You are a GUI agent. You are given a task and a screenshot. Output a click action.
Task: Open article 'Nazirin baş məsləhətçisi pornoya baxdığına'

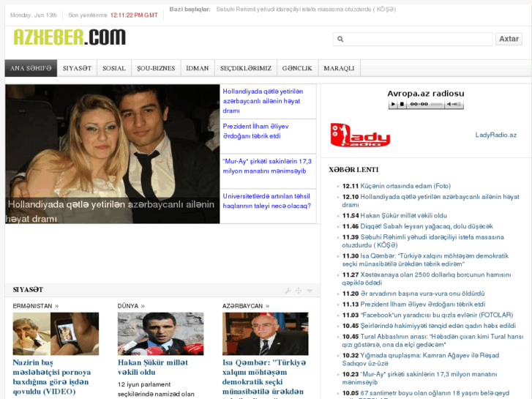tap(51, 377)
